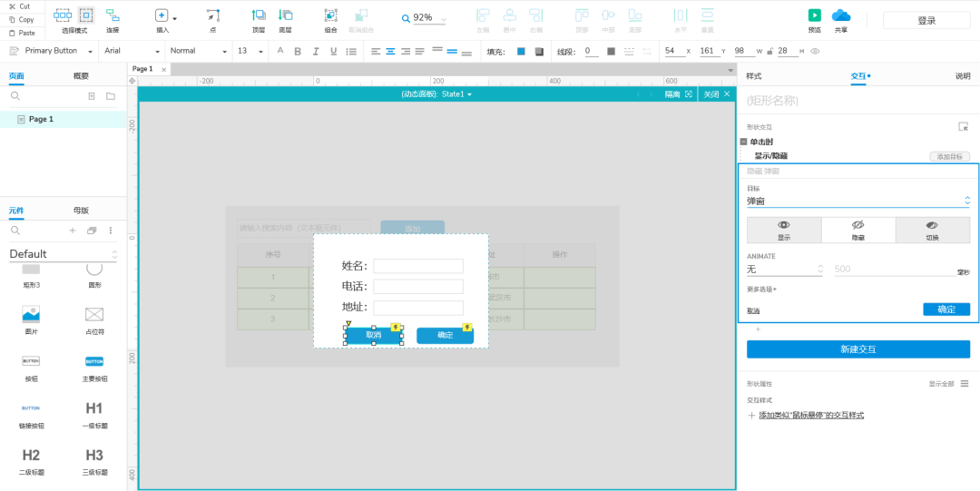
Task: Click 关闭 to close dynamic panel editing
Action: click(x=717, y=94)
